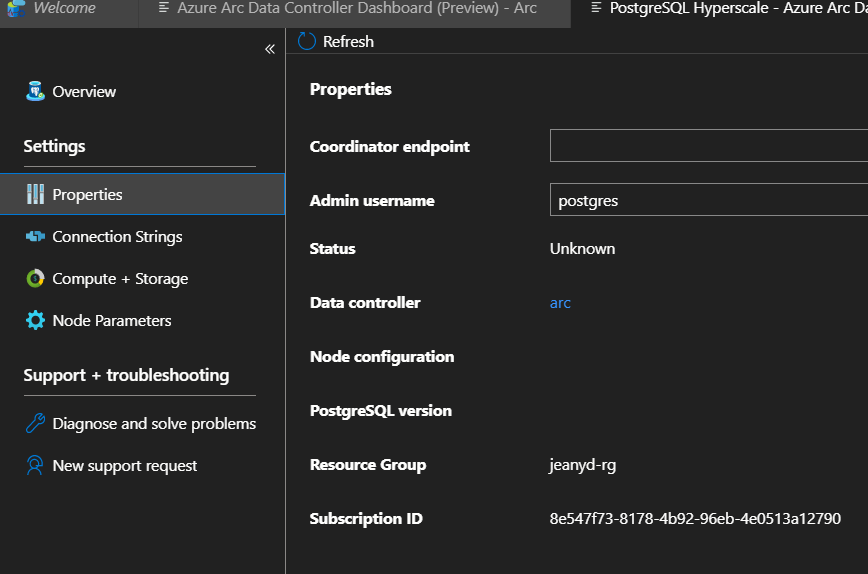Open Compute + Storage settings
The image size is (868, 574).
(120, 279)
